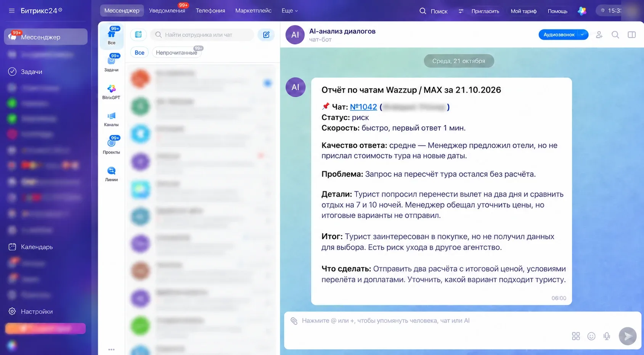Attach a file with paperclip icon

[x=294, y=321]
